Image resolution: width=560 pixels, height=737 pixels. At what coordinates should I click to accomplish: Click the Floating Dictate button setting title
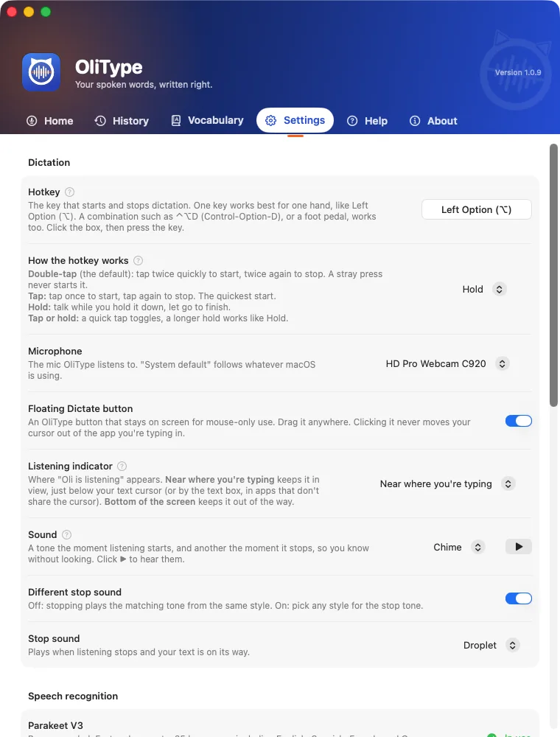click(x=80, y=408)
